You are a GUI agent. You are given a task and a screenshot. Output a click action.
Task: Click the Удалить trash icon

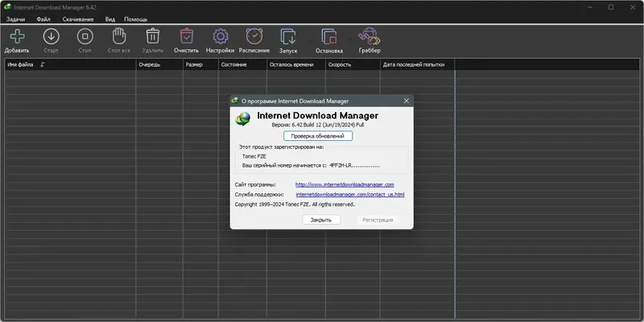(x=153, y=36)
